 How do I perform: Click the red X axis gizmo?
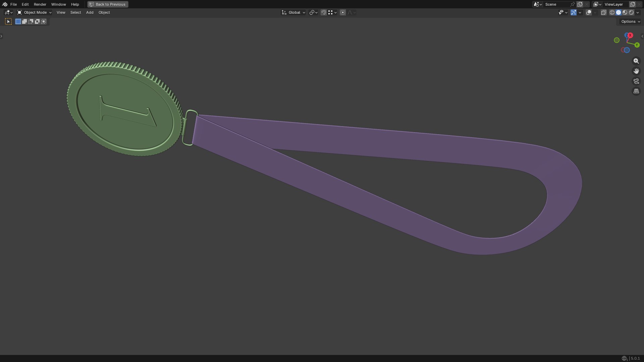pyautogui.click(x=630, y=35)
